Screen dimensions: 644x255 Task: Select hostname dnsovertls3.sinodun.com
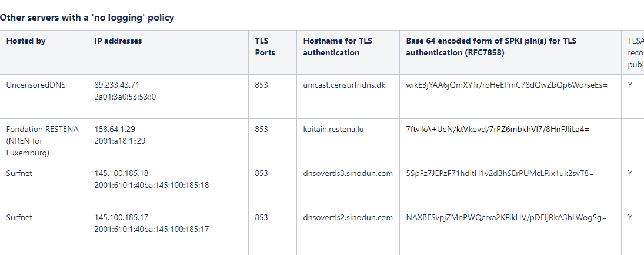click(x=348, y=173)
